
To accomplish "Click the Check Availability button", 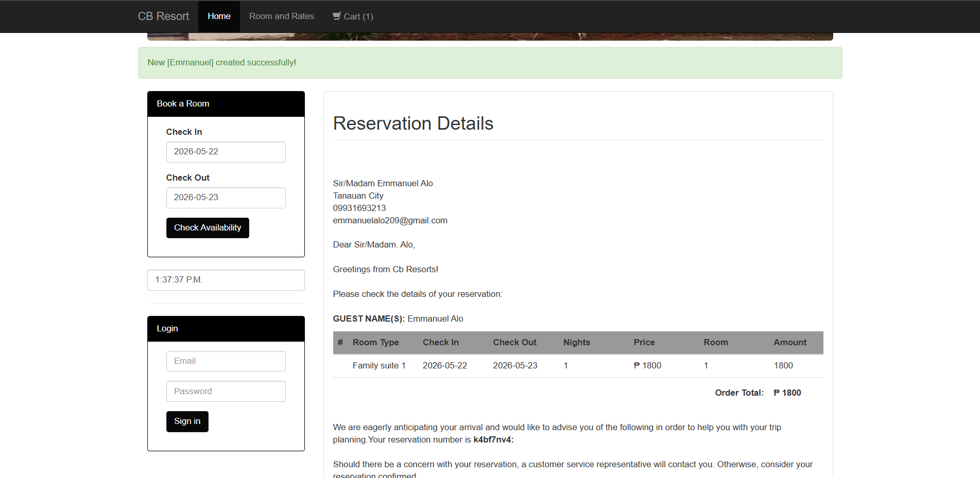I will click(208, 228).
